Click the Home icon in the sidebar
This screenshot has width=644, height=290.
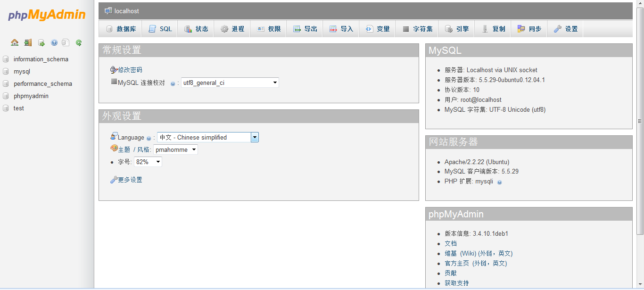pyautogui.click(x=15, y=43)
